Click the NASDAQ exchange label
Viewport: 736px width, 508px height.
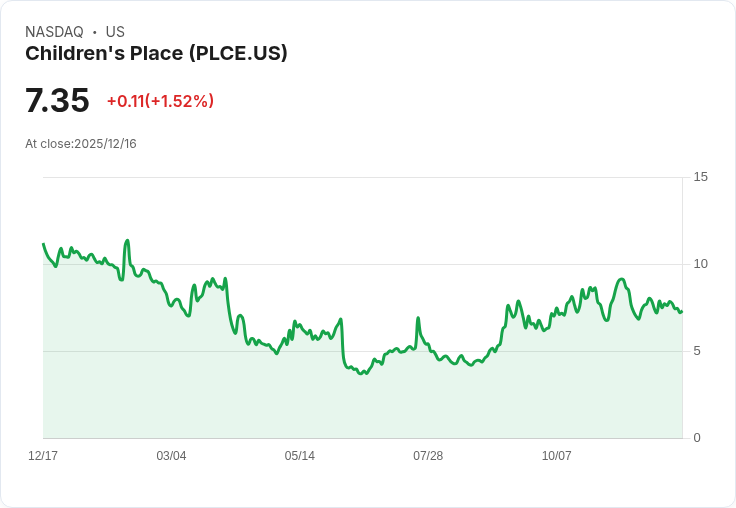(x=54, y=32)
